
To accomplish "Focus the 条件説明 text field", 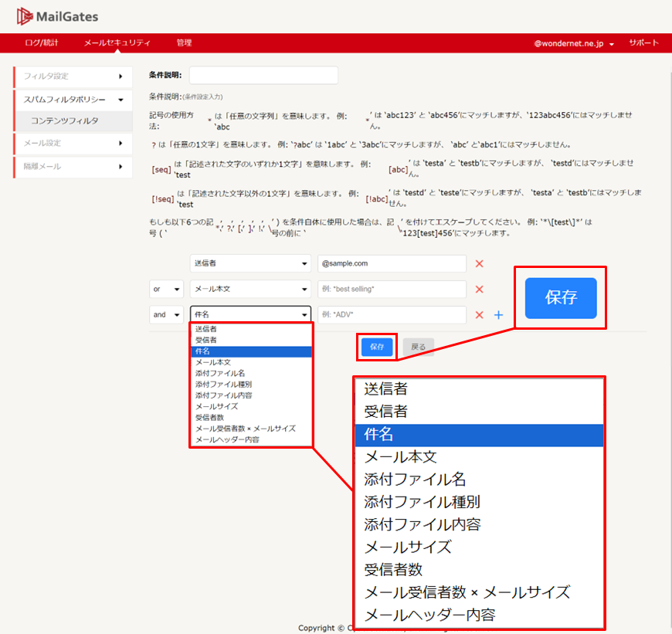I will (263, 76).
